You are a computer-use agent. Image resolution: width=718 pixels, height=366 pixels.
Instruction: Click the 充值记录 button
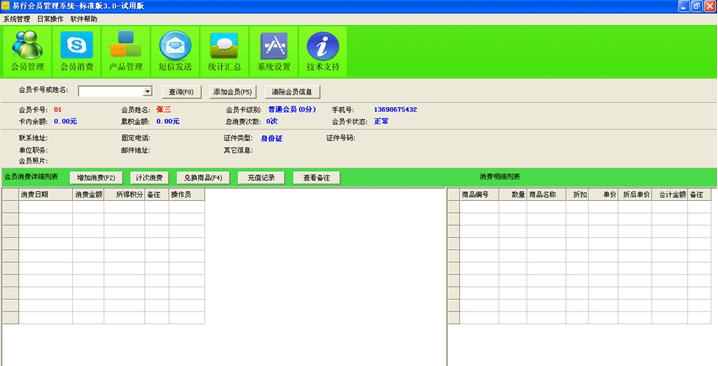pyautogui.click(x=261, y=178)
